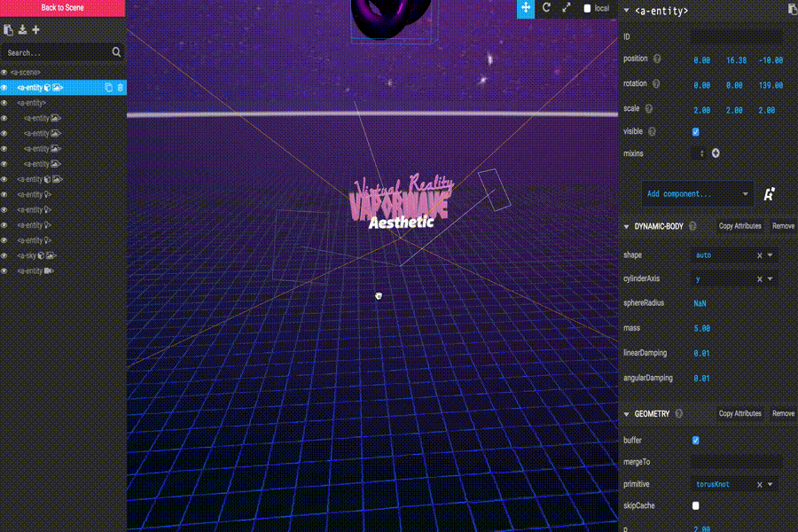Hide the a-sky entity via eye icon

(x=4, y=255)
